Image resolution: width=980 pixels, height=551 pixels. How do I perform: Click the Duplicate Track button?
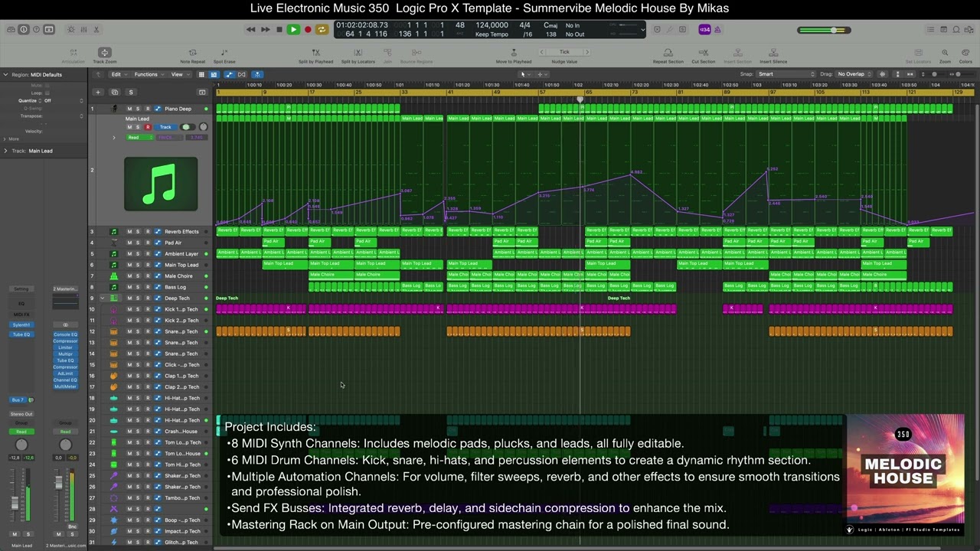click(116, 92)
